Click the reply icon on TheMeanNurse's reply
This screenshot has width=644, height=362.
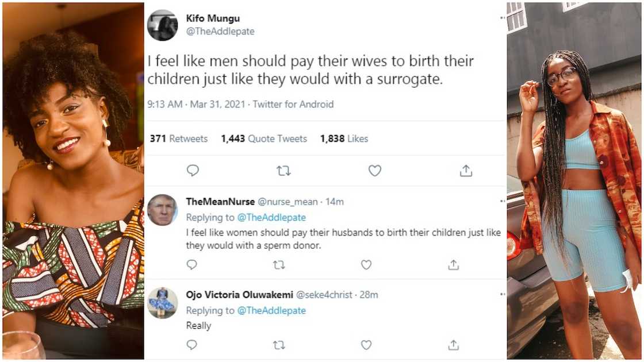pos(191,263)
